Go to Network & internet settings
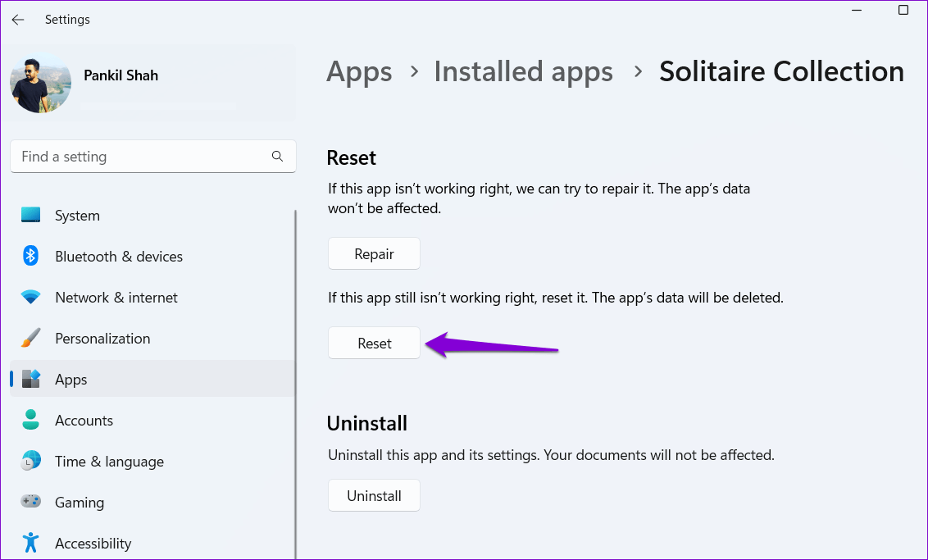Image resolution: width=928 pixels, height=560 pixels. (152, 297)
